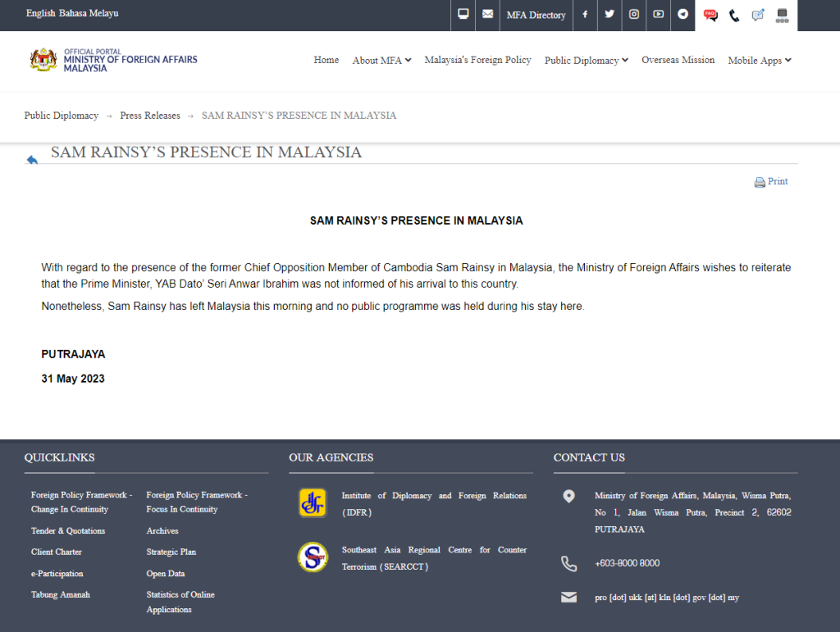
Task: Go to Malaysia's Foreign Policy menu item
Action: (477, 60)
